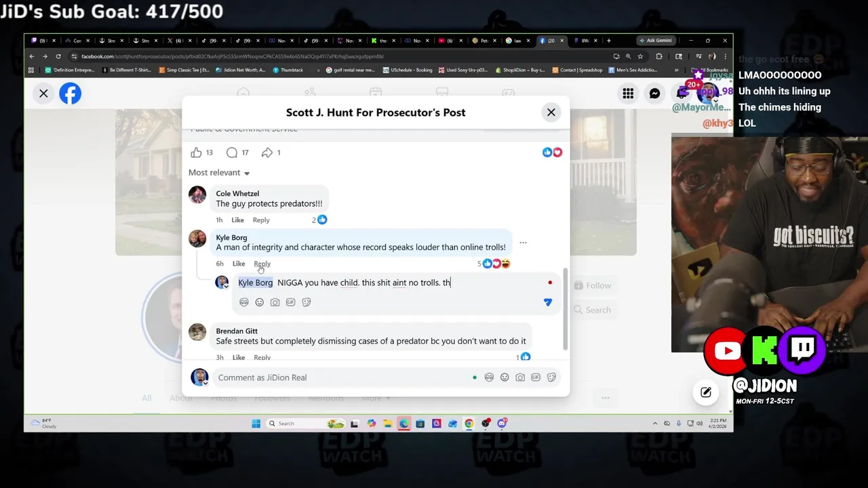The image size is (868, 488).
Task: Click the Comment as JiDion Real field
Action: pos(342,378)
